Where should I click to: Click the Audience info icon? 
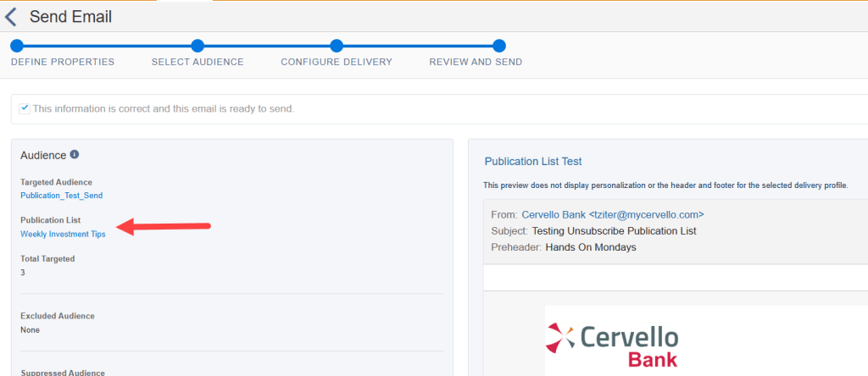tap(75, 155)
